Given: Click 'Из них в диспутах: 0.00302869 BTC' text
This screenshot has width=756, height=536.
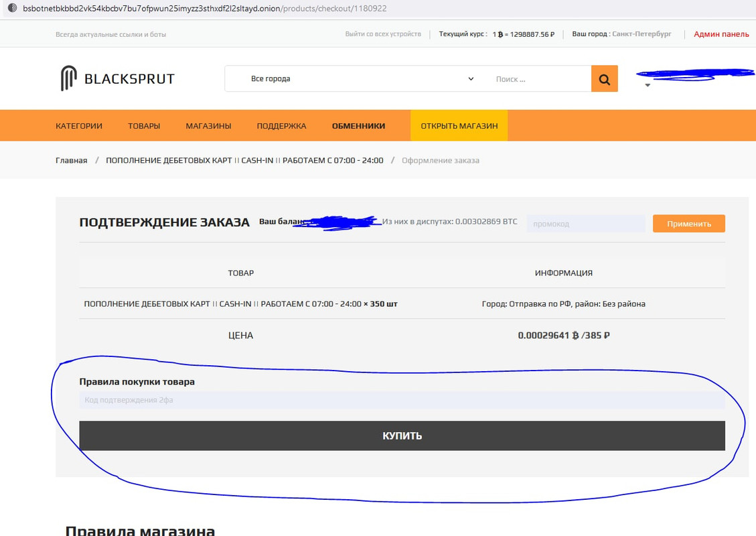Looking at the screenshot, I should tap(450, 222).
